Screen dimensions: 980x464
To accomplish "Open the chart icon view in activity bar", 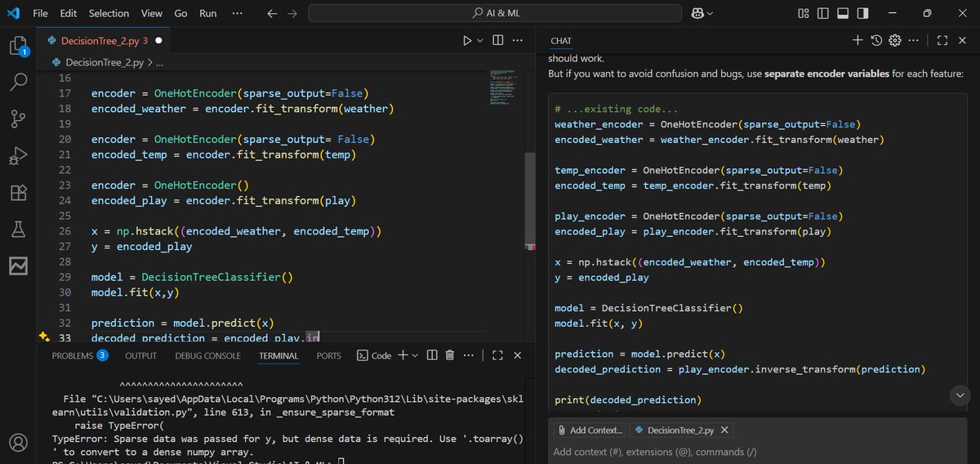I will pos(18,266).
